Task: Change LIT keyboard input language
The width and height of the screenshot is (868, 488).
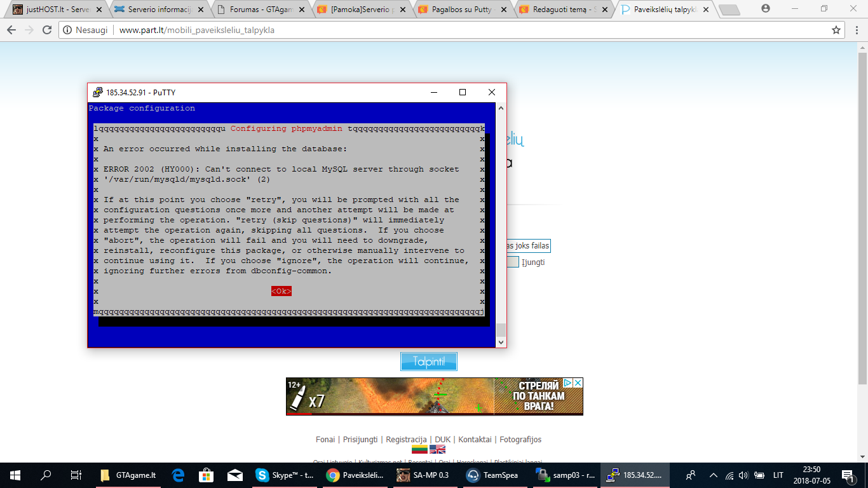Action: pyautogui.click(x=778, y=475)
